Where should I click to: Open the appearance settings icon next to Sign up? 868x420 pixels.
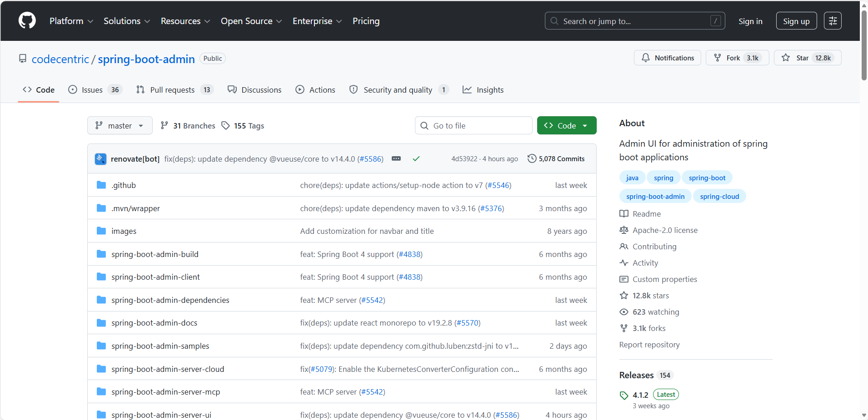point(833,21)
